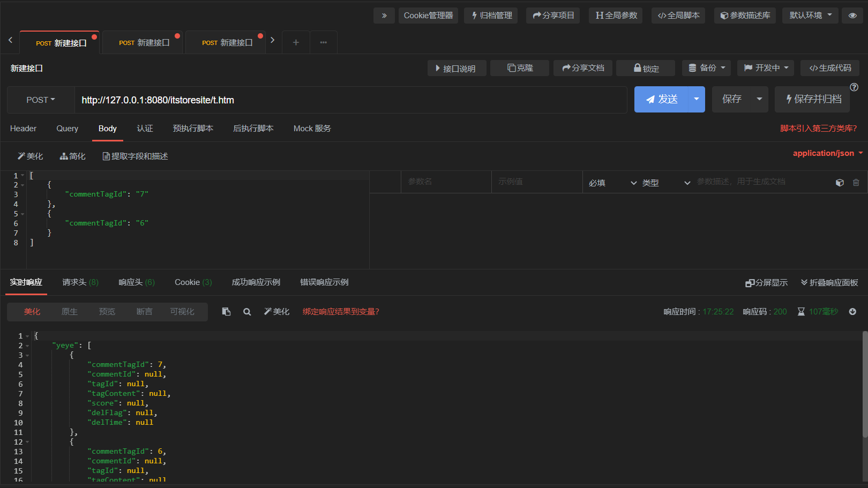
Task: Select 原生 raw response view
Action: (x=70, y=312)
